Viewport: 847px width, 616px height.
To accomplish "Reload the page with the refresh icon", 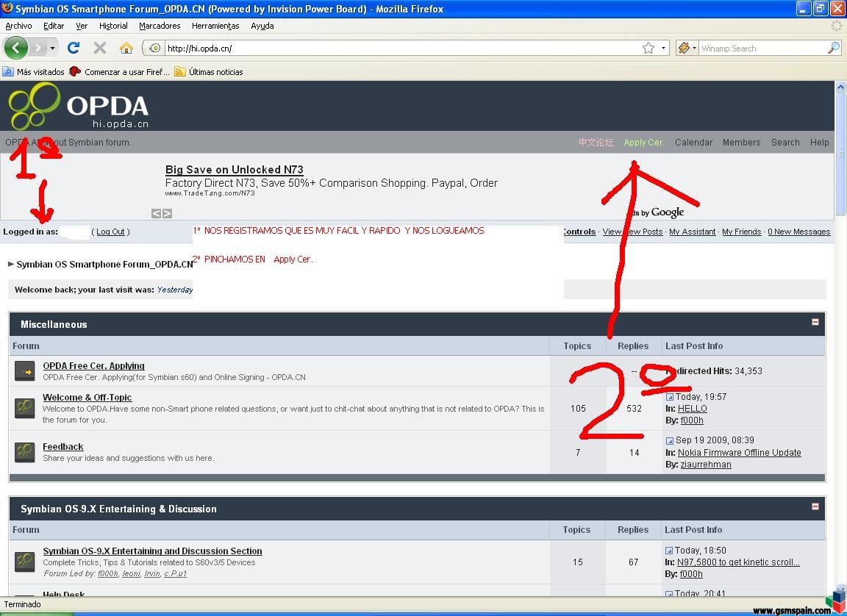I will point(74,48).
